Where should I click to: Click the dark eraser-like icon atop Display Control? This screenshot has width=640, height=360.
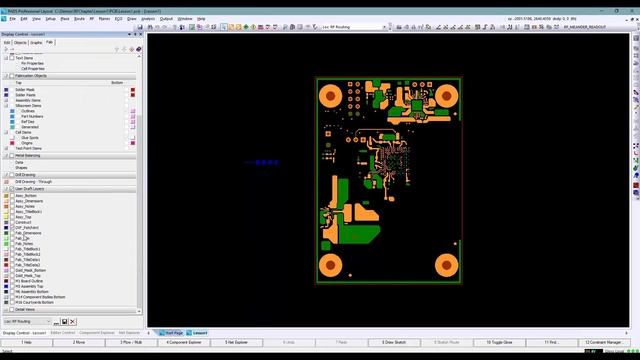point(138,49)
